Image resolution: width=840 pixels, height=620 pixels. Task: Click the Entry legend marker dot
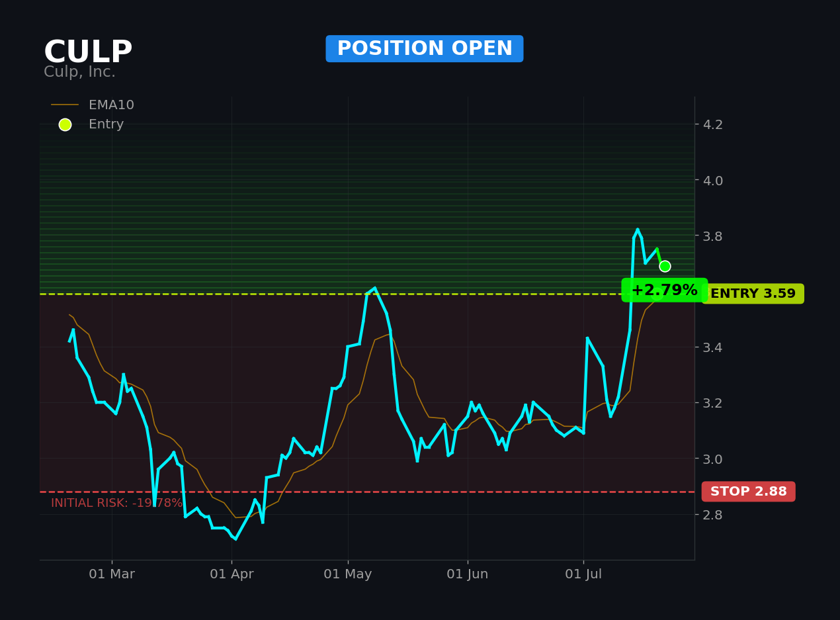(x=65, y=124)
